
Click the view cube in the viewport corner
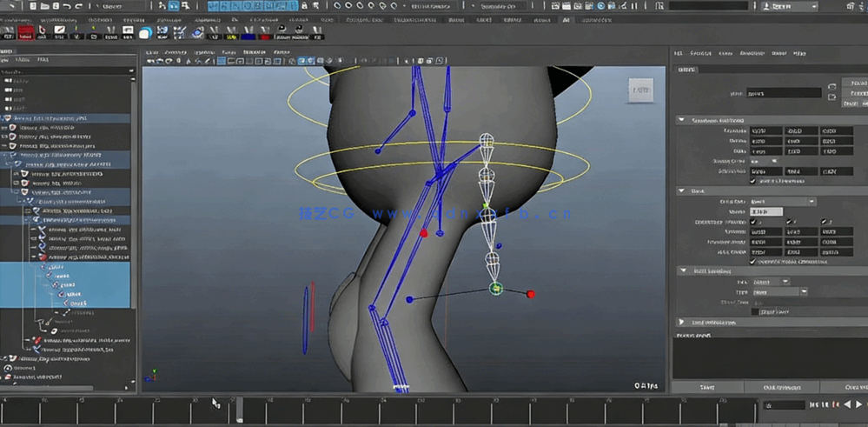640,90
